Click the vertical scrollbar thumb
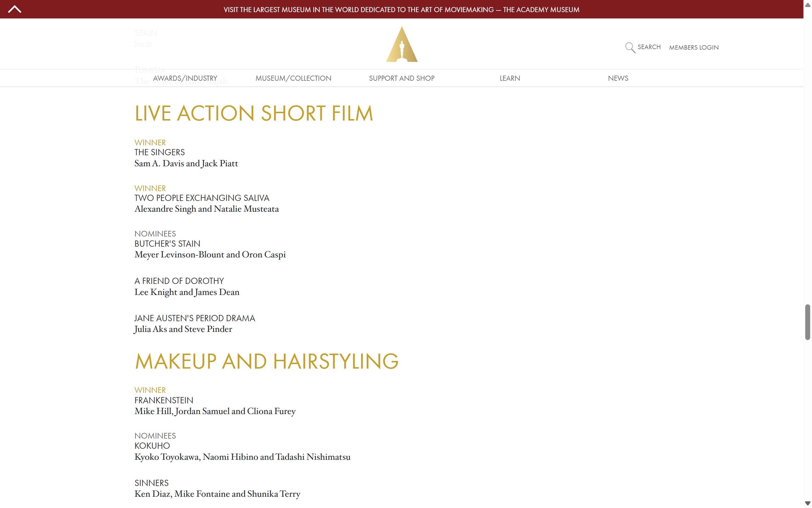 point(807,322)
